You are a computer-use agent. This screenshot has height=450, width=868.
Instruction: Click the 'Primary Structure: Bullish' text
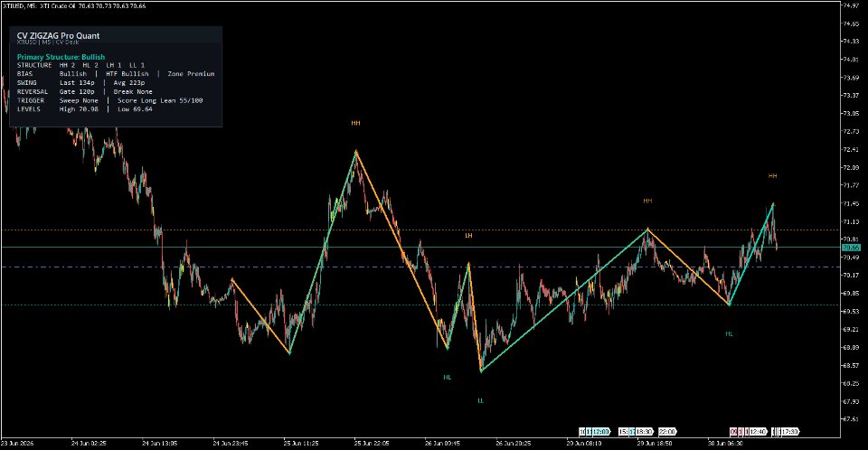coord(61,57)
